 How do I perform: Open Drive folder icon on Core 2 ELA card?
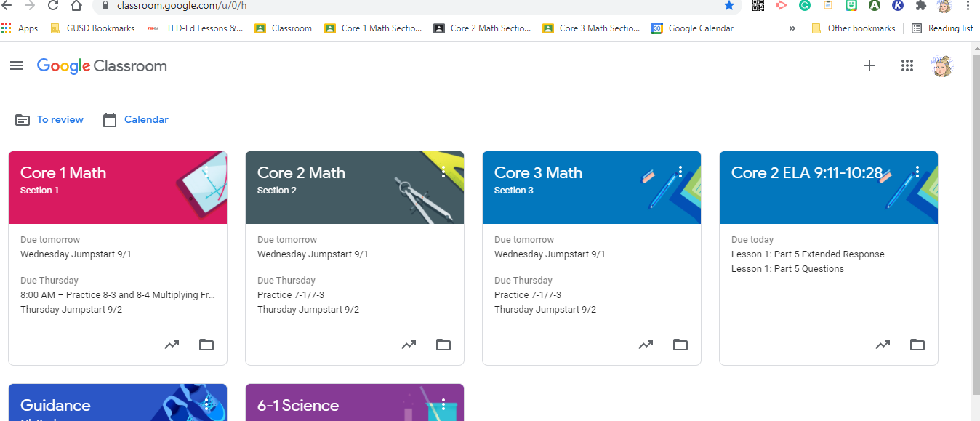pyautogui.click(x=917, y=345)
